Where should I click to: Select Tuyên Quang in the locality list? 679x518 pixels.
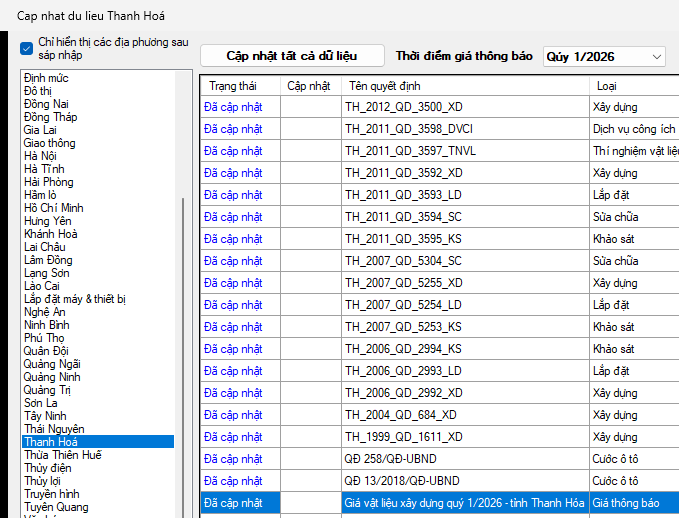point(58,507)
